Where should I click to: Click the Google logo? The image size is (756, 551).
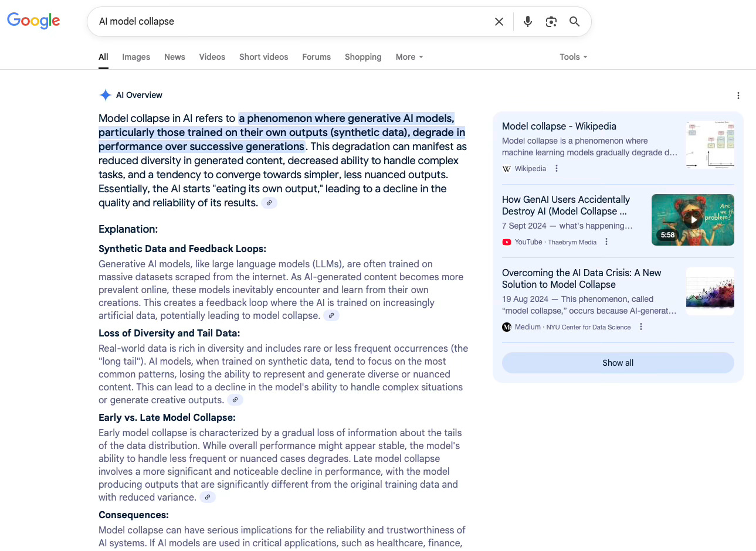33,21
